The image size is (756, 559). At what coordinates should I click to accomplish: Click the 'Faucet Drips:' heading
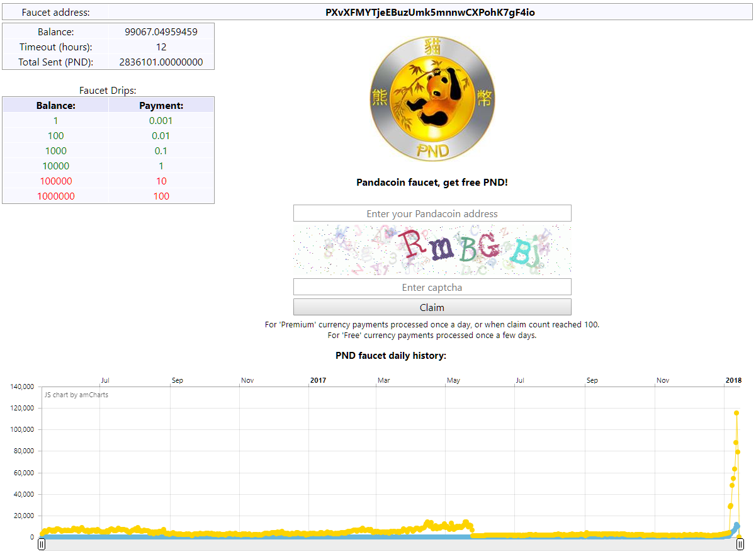click(108, 90)
